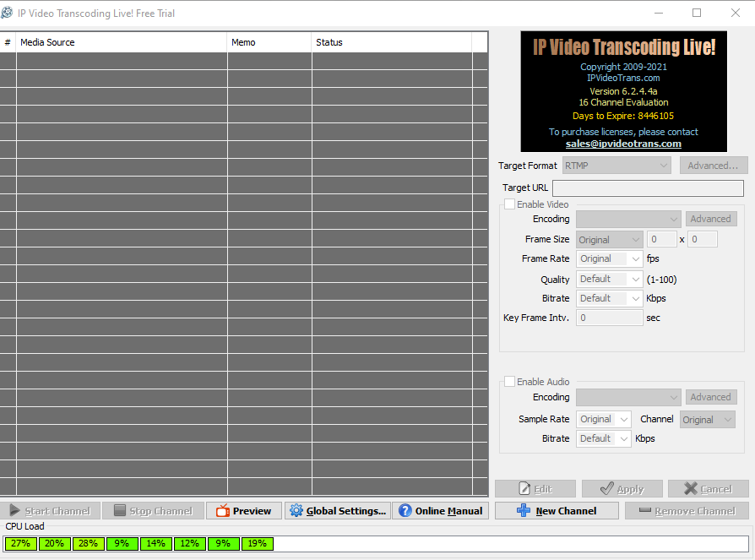
Task: Click the Remove Channel minus icon
Action: coord(644,511)
